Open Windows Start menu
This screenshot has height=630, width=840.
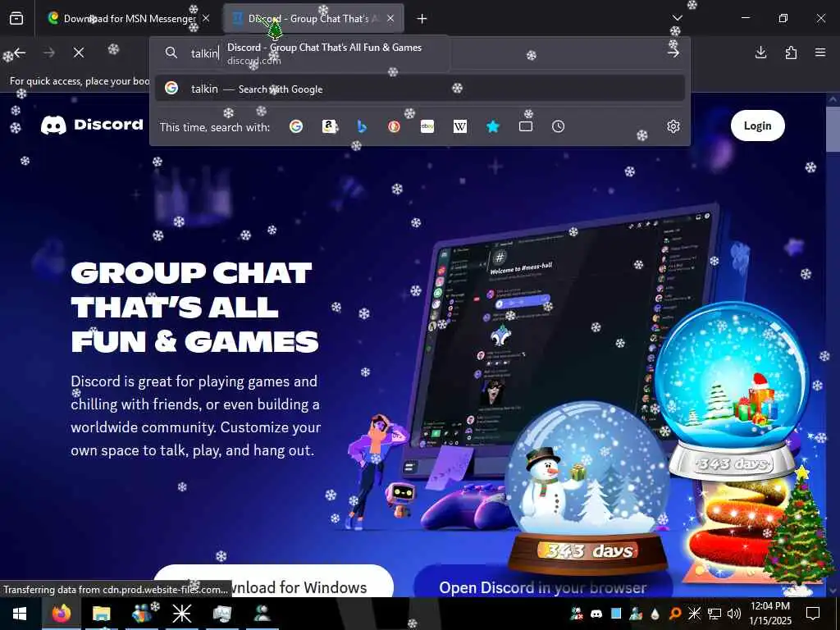[x=20, y=614]
